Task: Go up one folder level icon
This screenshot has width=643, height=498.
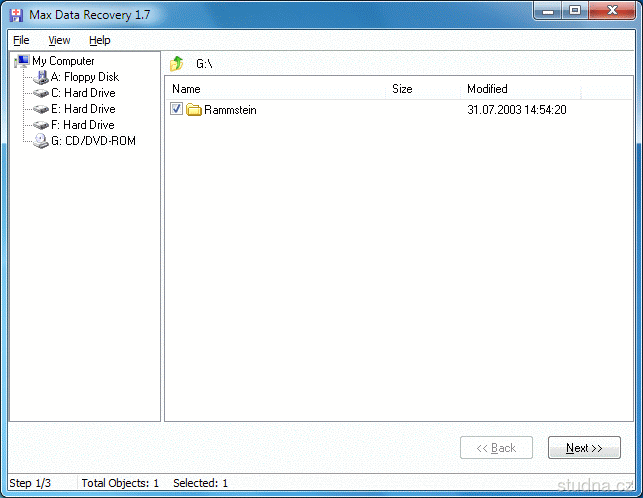Action: coord(177,64)
